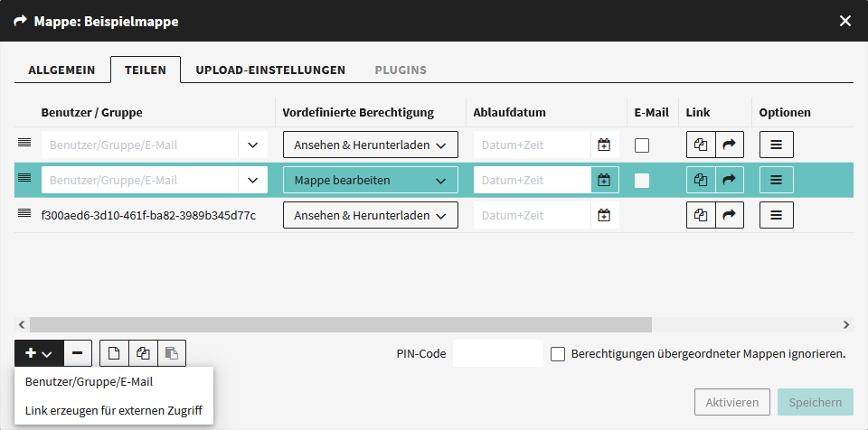The height and width of the screenshot is (430, 868).
Task: Click the Aktivieren button
Action: click(x=732, y=402)
